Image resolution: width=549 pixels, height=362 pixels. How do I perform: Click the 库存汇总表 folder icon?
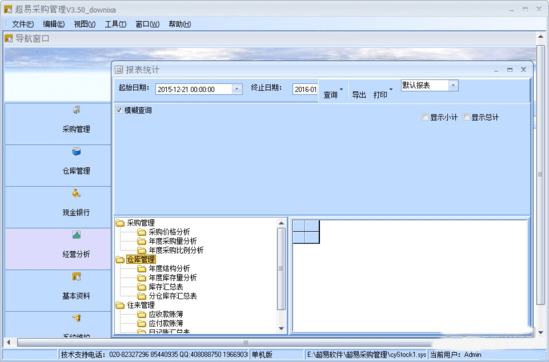pyautogui.click(x=141, y=287)
